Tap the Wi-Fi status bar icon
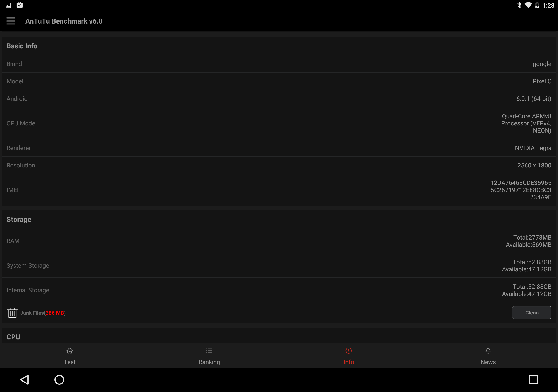 528,5
